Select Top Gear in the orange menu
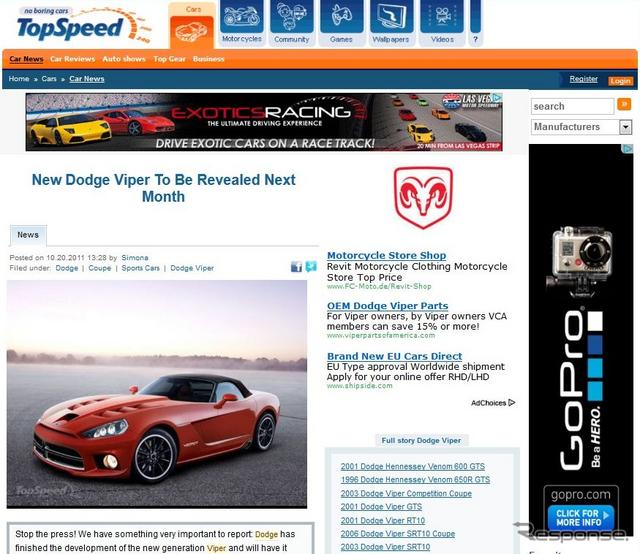This screenshot has width=640, height=554. click(x=169, y=59)
